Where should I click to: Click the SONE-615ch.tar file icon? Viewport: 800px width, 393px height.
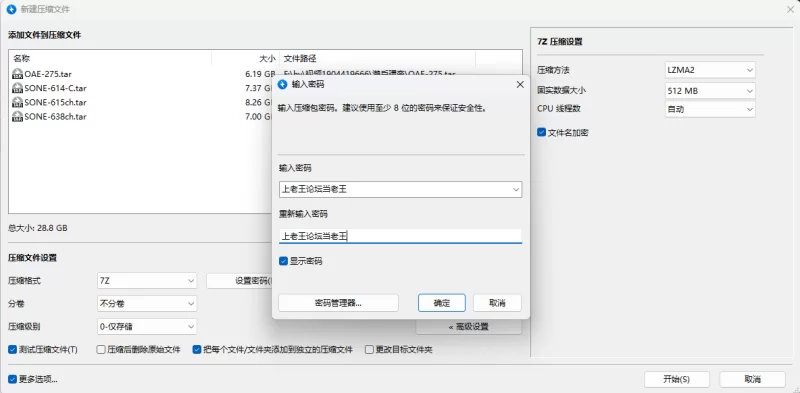[17, 103]
